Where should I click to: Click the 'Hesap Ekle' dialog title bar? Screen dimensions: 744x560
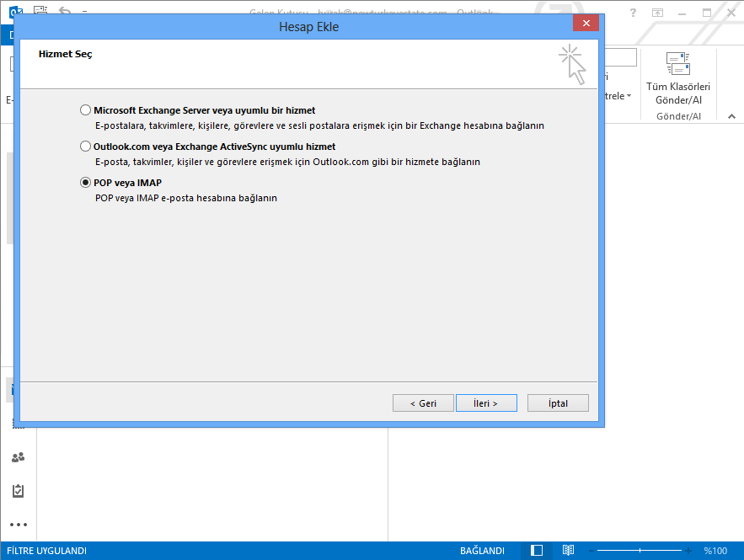pyautogui.click(x=309, y=27)
